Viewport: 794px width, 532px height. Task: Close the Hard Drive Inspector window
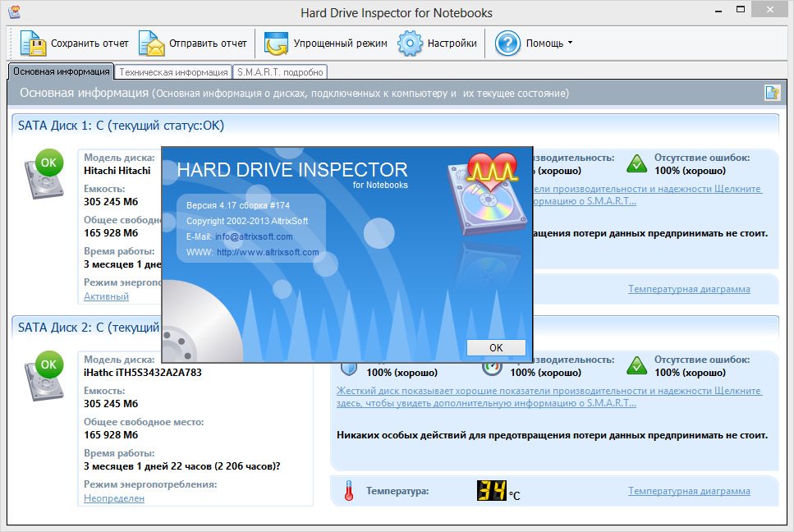[x=769, y=10]
